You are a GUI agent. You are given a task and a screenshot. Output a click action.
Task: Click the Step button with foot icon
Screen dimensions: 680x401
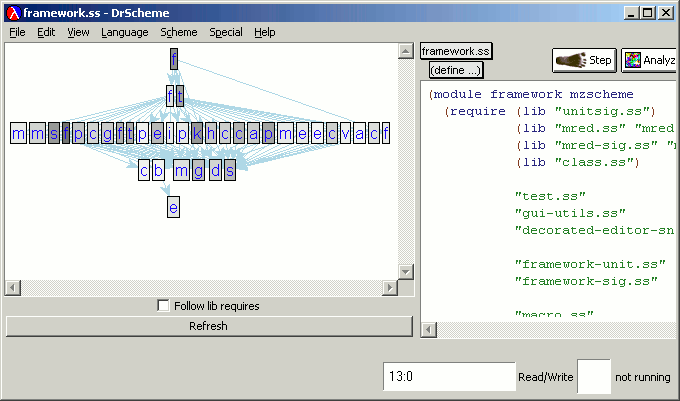pyautogui.click(x=584, y=60)
